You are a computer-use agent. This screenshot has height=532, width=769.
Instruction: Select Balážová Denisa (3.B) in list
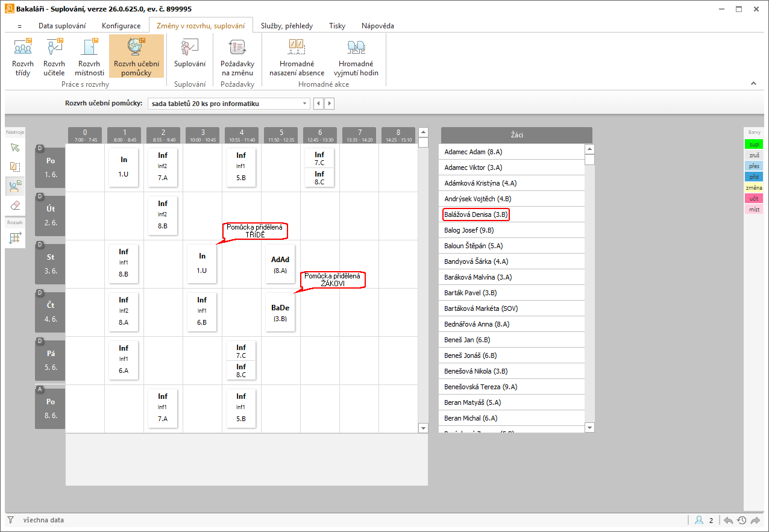point(512,214)
